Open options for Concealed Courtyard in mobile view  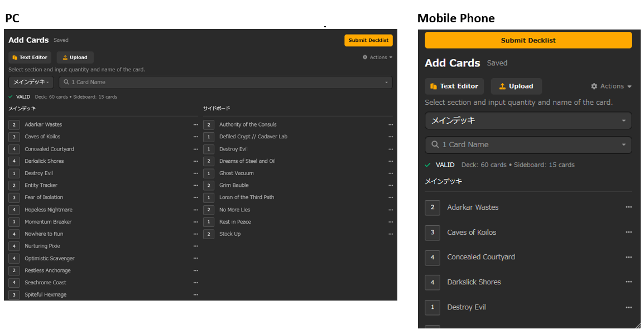pos(628,257)
